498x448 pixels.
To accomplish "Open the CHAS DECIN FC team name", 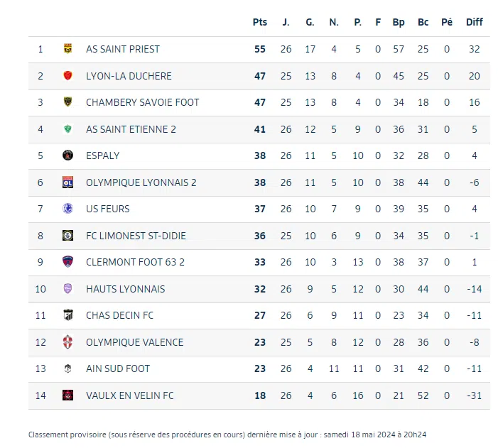I will (x=119, y=315).
